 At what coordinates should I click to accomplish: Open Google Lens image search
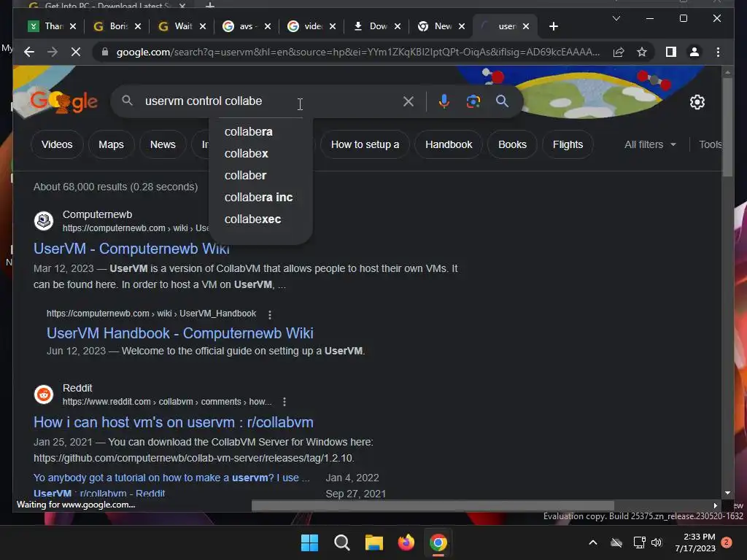click(473, 101)
